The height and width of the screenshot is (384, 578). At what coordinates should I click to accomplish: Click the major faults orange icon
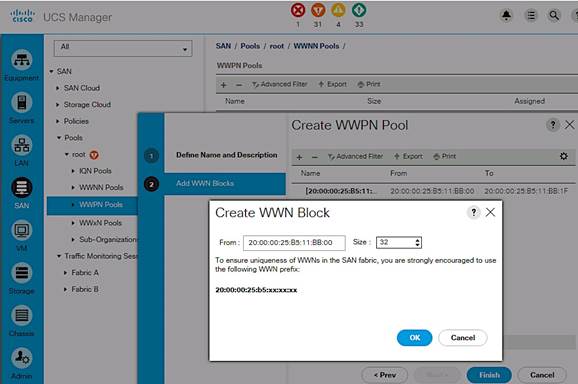(318, 10)
